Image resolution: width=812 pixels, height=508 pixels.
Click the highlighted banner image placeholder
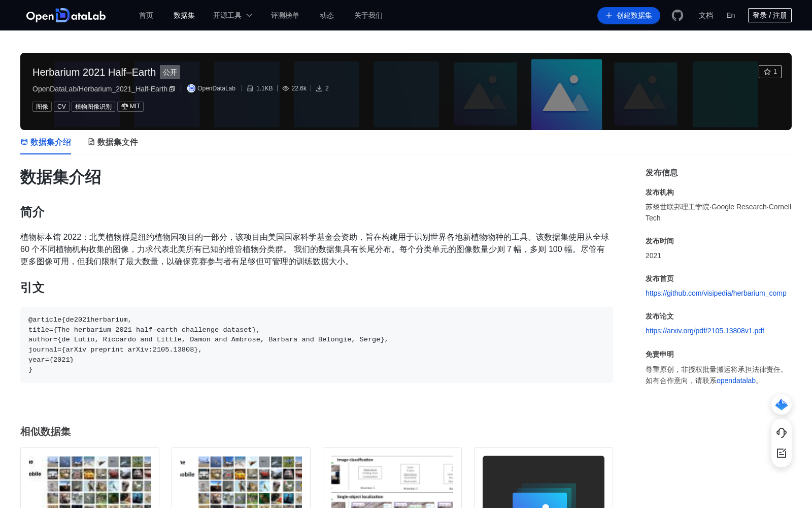[566, 94]
